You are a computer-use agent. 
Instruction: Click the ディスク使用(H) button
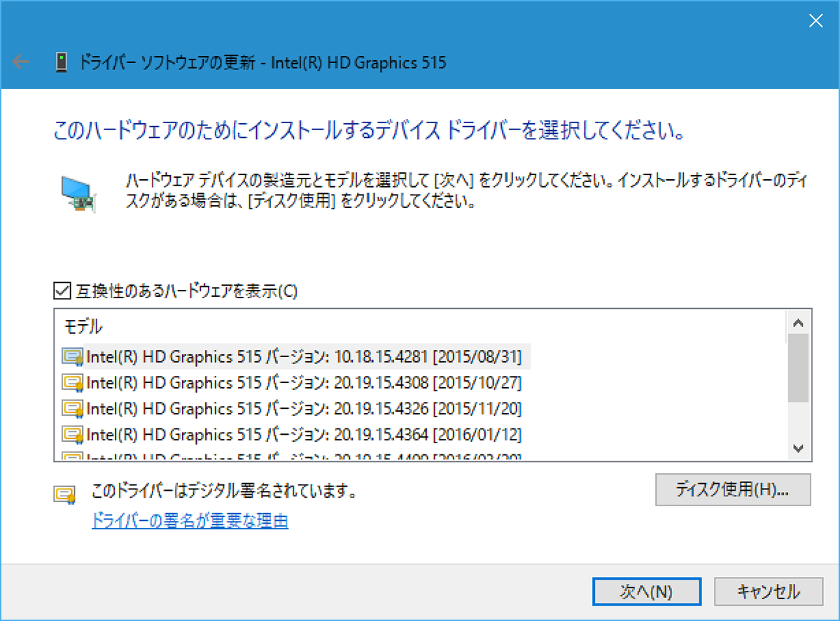pyautogui.click(x=733, y=490)
